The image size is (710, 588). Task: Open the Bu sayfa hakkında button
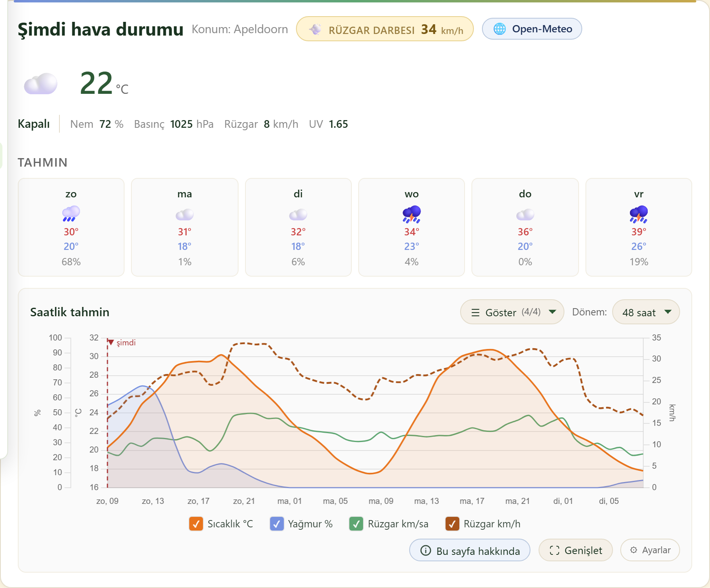(470, 550)
